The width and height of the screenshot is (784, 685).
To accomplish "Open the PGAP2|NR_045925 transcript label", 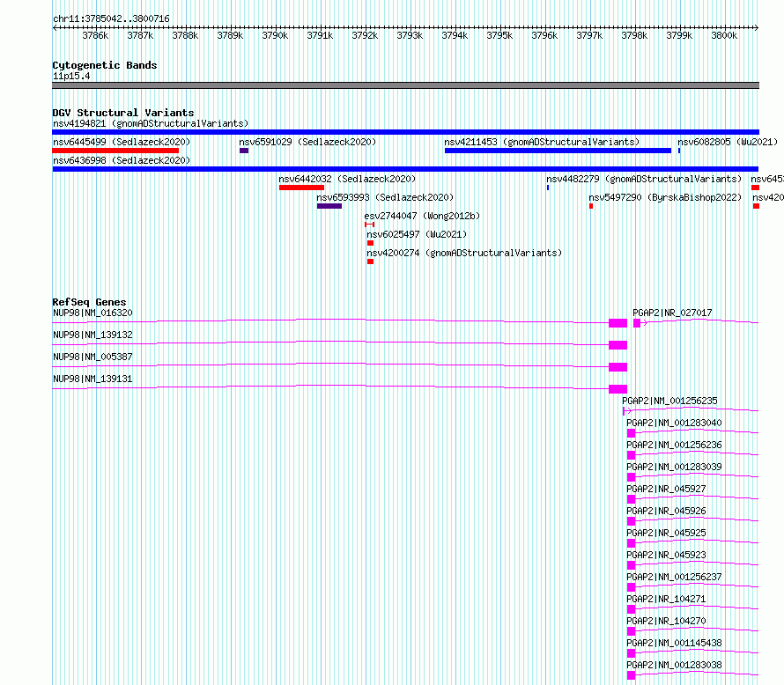I will coord(666,533).
